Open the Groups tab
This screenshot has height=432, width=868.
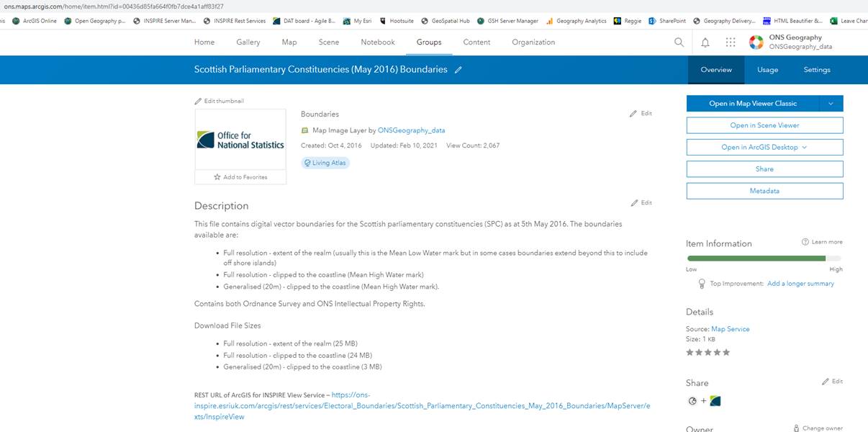pyautogui.click(x=429, y=42)
